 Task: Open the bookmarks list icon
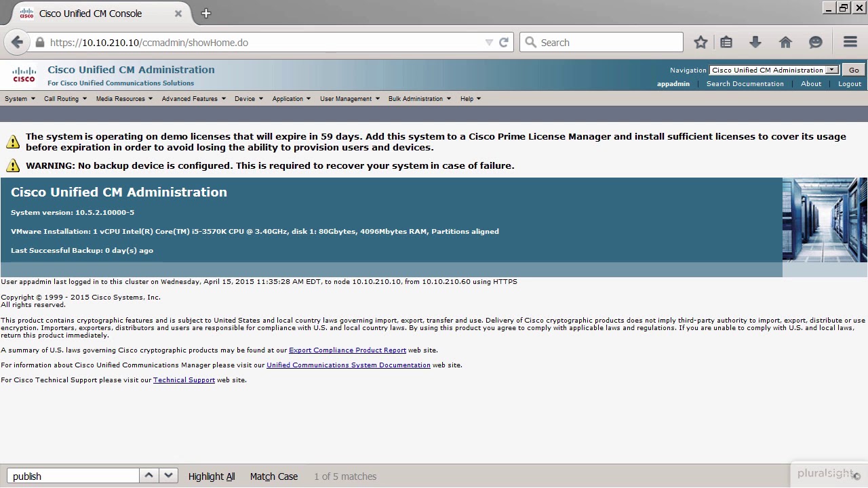[x=726, y=42]
